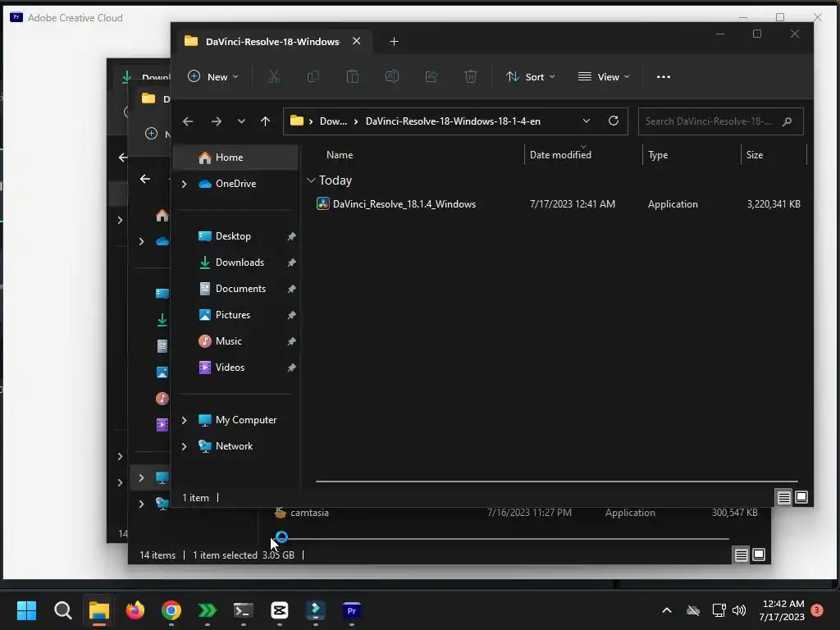The width and height of the screenshot is (840, 630).
Task: Open the New dropdown menu
Action: pyautogui.click(x=212, y=76)
